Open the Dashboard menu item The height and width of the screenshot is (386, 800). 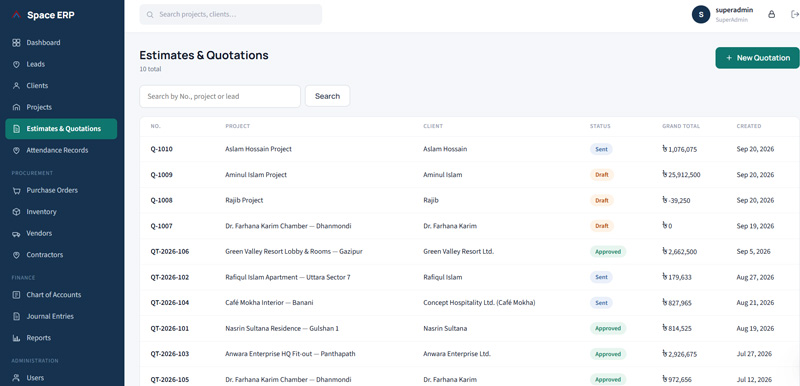pos(61,43)
